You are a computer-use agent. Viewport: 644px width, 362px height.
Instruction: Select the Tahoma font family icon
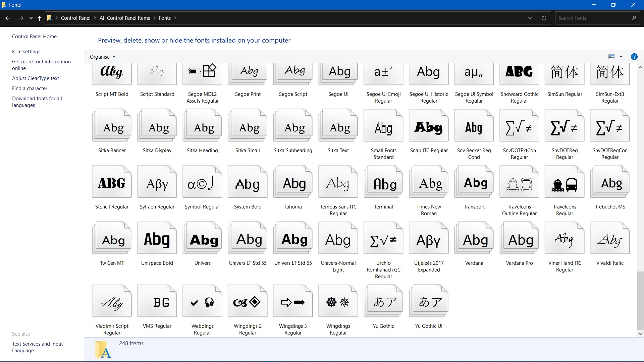pos(293,182)
